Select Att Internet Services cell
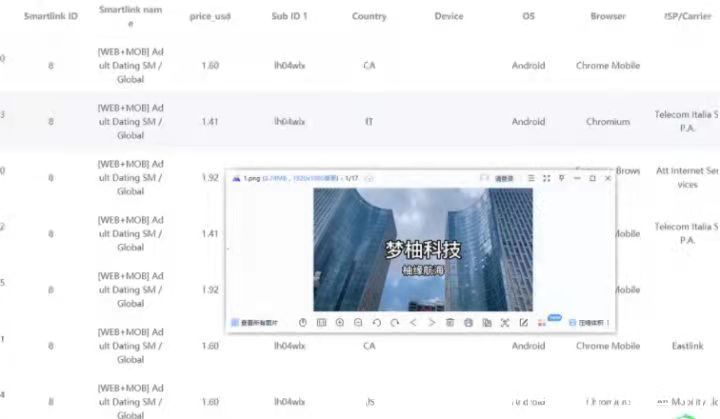This screenshot has width=720, height=419. (x=687, y=177)
